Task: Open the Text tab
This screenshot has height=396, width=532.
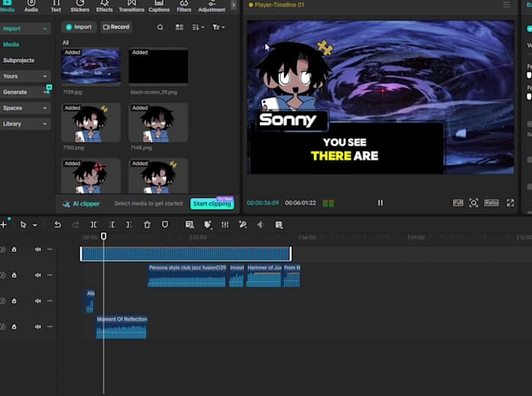Action: click(56, 6)
